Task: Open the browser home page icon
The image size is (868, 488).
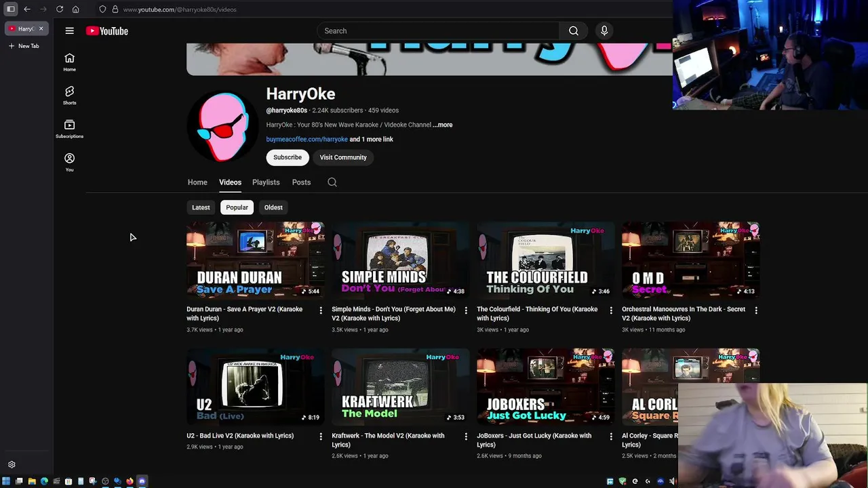Action: point(76,9)
